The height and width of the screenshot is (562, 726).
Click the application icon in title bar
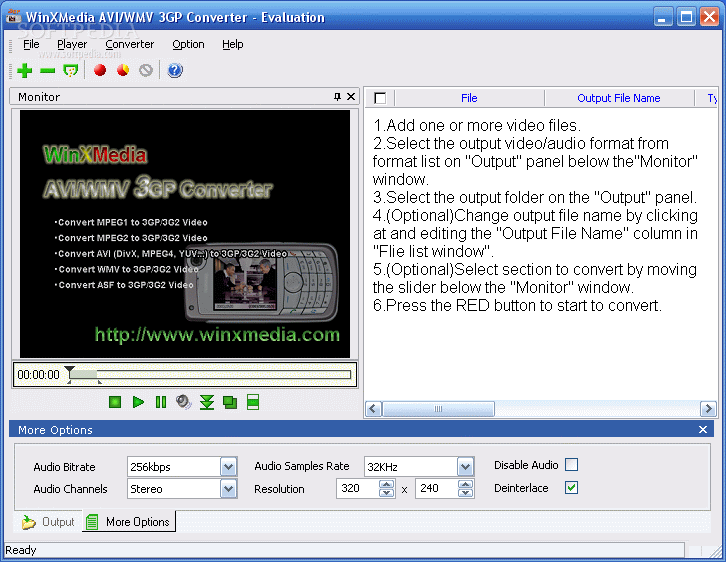13,16
